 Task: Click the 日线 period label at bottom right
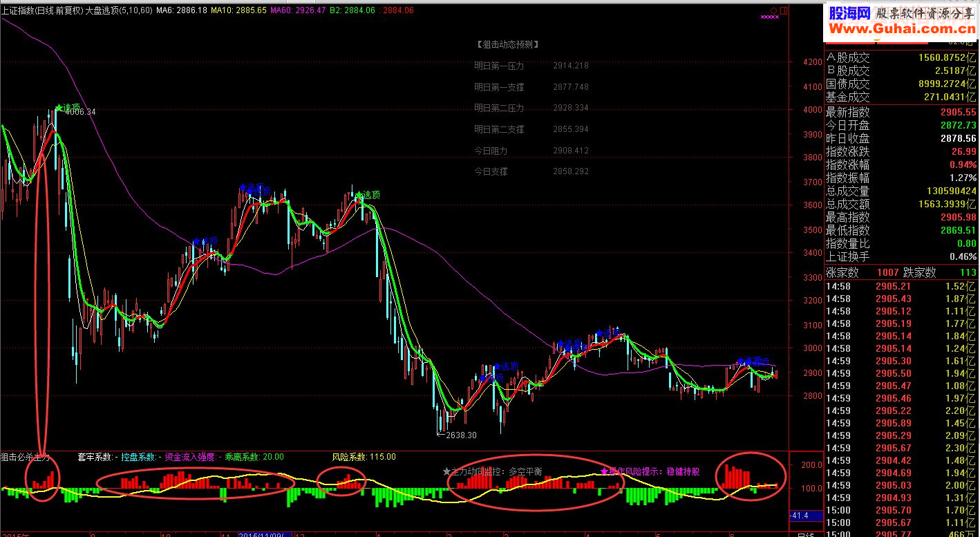point(805,534)
